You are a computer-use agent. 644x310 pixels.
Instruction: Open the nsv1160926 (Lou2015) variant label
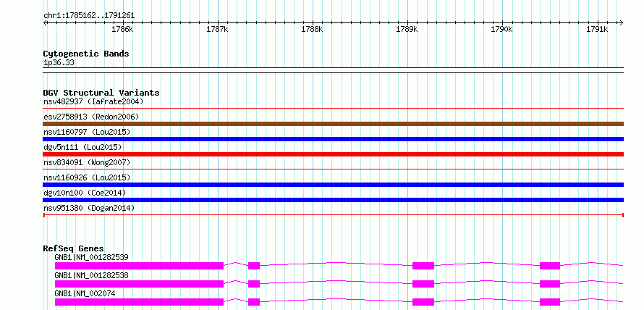87,177
